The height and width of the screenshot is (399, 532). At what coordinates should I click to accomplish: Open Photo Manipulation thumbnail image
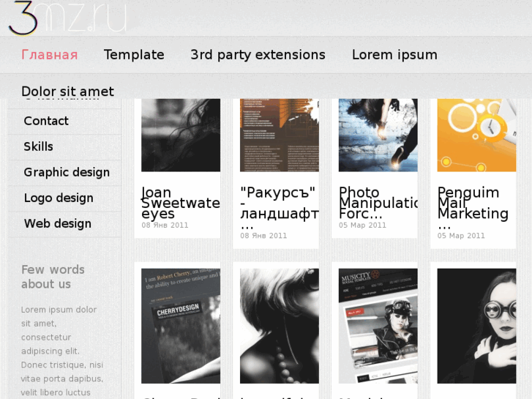click(x=378, y=135)
